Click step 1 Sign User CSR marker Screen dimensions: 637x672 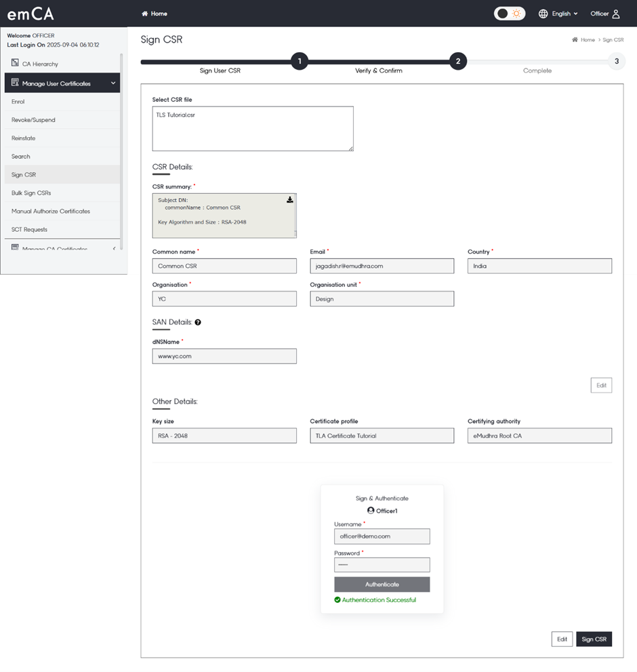coord(299,62)
